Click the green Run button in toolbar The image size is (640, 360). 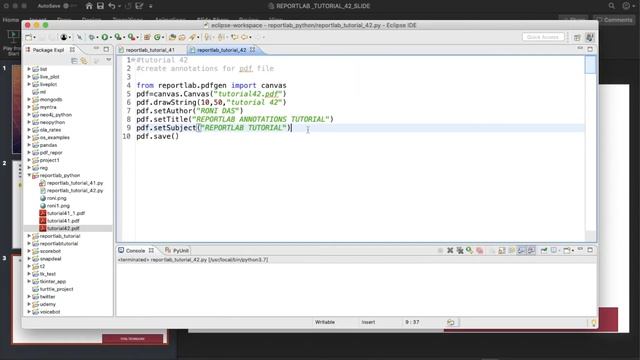pos(105,37)
